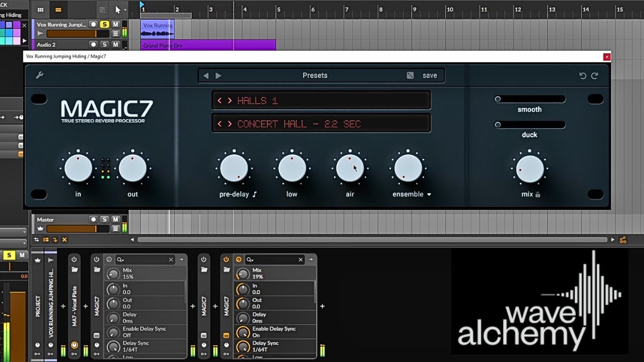Click the arrow icon beside first MAGIC7 search

pos(181,259)
